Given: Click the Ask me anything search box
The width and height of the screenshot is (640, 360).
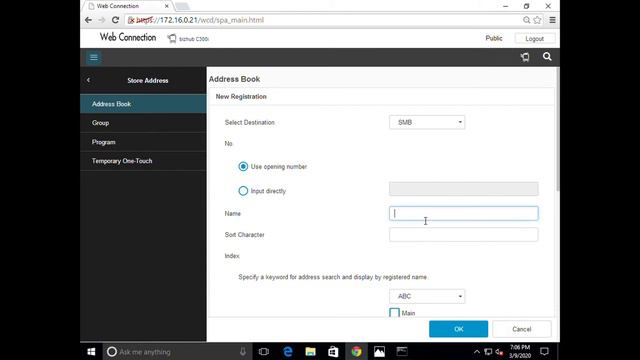Looking at the screenshot, I should (x=176, y=351).
